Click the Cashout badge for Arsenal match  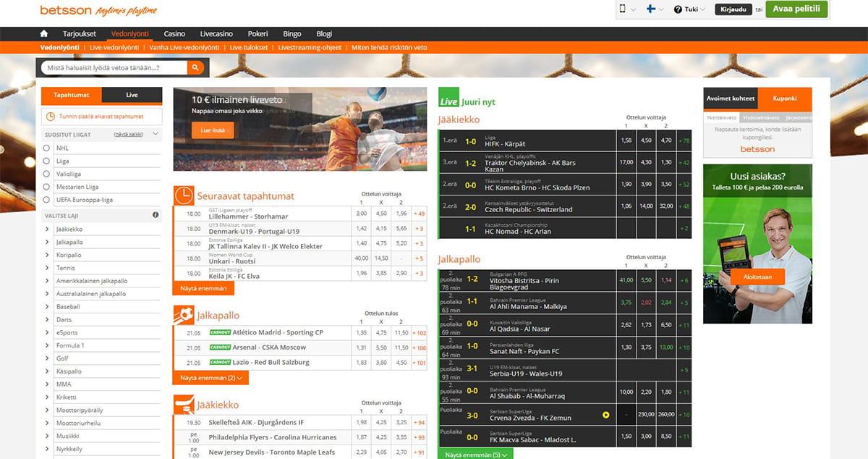click(220, 348)
